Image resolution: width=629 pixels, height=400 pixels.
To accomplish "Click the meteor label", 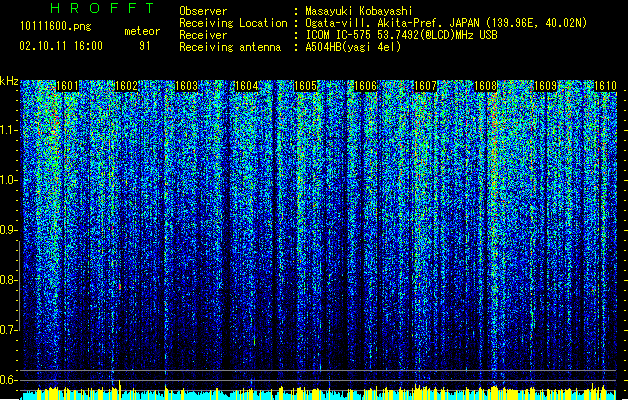I will 142,31.
